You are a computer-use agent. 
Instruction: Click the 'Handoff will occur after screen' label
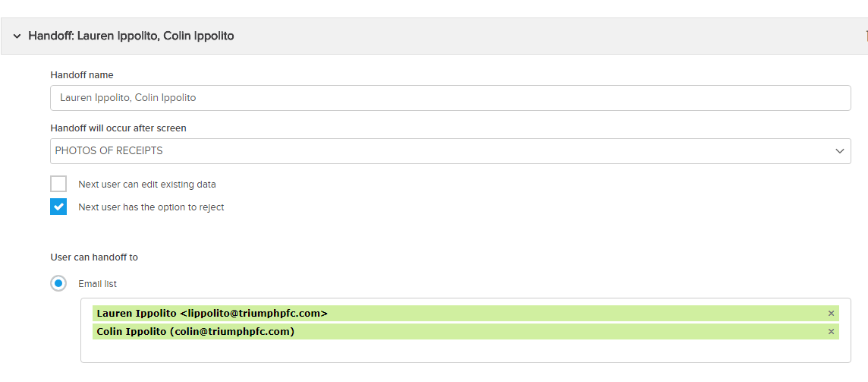[x=118, y=128]
